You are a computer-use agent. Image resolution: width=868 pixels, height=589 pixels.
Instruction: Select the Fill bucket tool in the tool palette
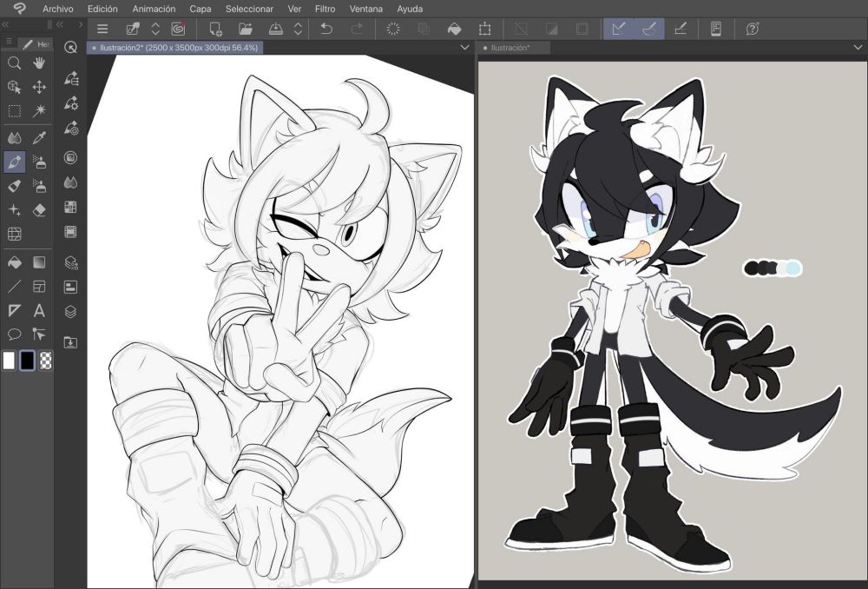[x=15, y=262]
